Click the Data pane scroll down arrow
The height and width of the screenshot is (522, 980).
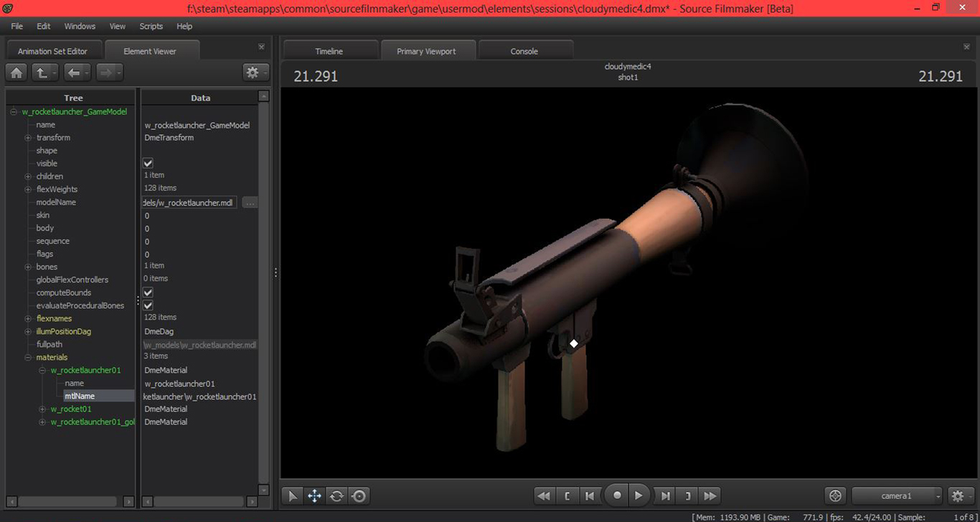tap(264, 490)
